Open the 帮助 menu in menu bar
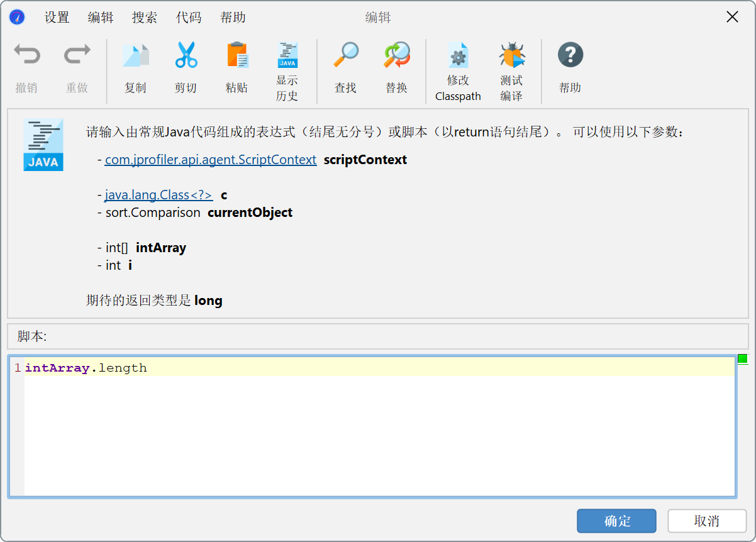756x542 pixels. (x=233, y=18)
